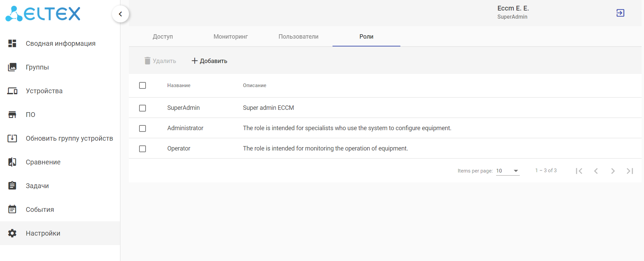Check the Operator role checkbox
644x261 pixels.
(x=143, y=149)
